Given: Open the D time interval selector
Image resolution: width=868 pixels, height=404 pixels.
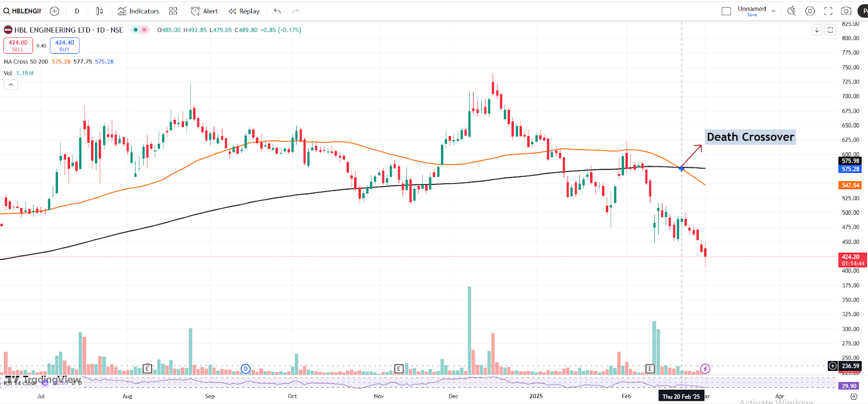Looking at the screenshot, I should 77,11.
